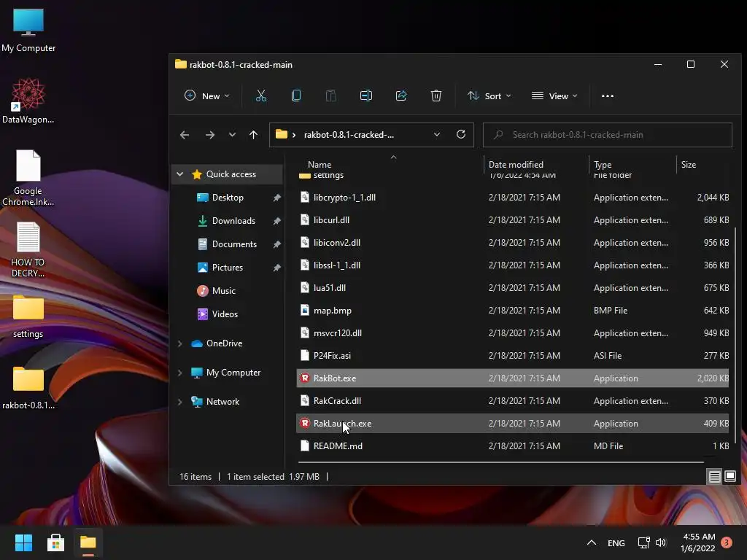This screenshot has height=560, width=747.
Task: Open Microsoft Store from taskbar
Action: click(x=55, y=542)
